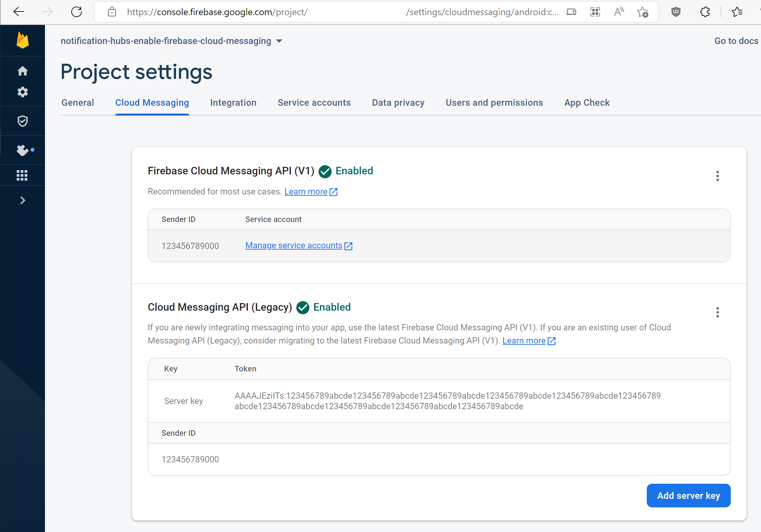This screenshot has height=532, width=761.
Task: Click the expand arrow at sidebar bottom
Action: (22, 200)
